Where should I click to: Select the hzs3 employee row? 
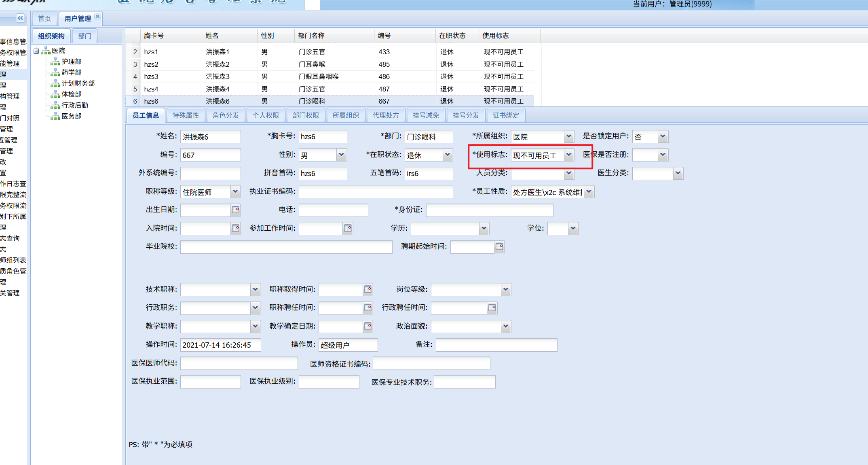point(151,76)
